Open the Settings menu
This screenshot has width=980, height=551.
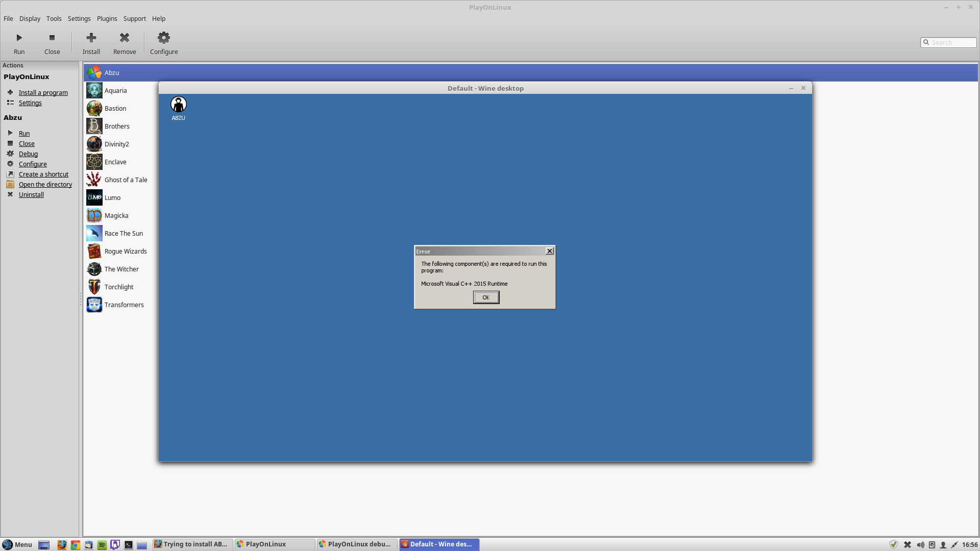[x=79, y=18]
